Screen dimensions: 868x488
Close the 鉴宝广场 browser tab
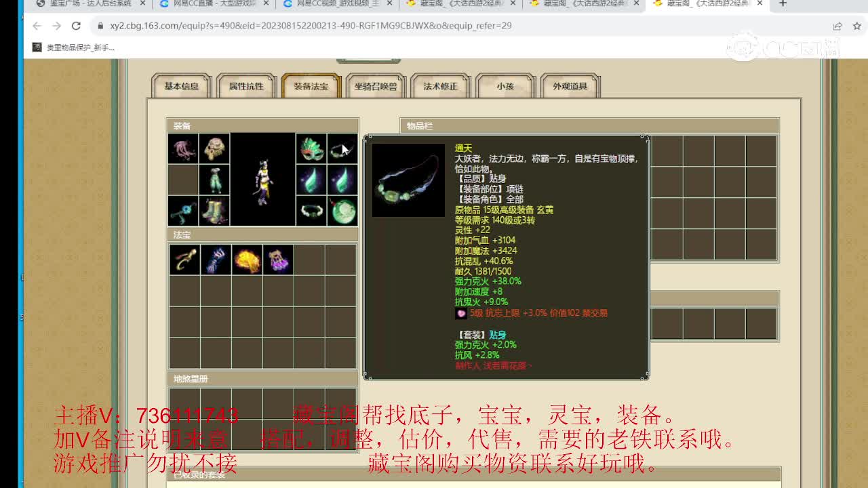pos(142,4)
